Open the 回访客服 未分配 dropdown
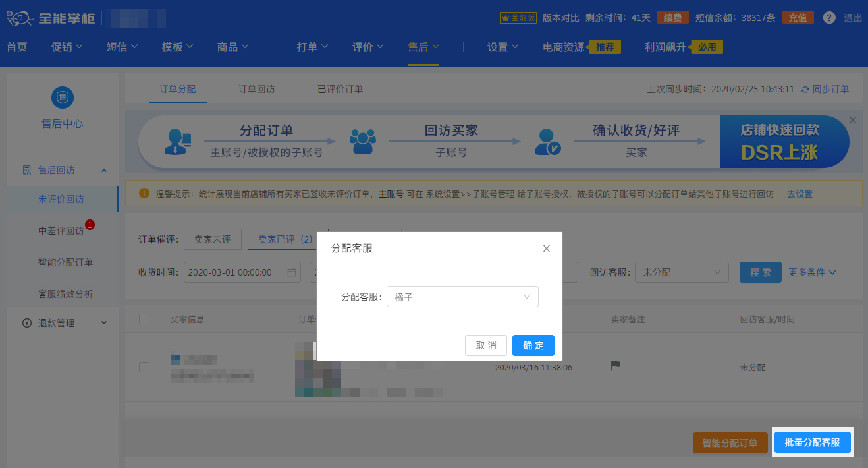The image size is (868, 468). pyautogui.click(x=682, y=272)
